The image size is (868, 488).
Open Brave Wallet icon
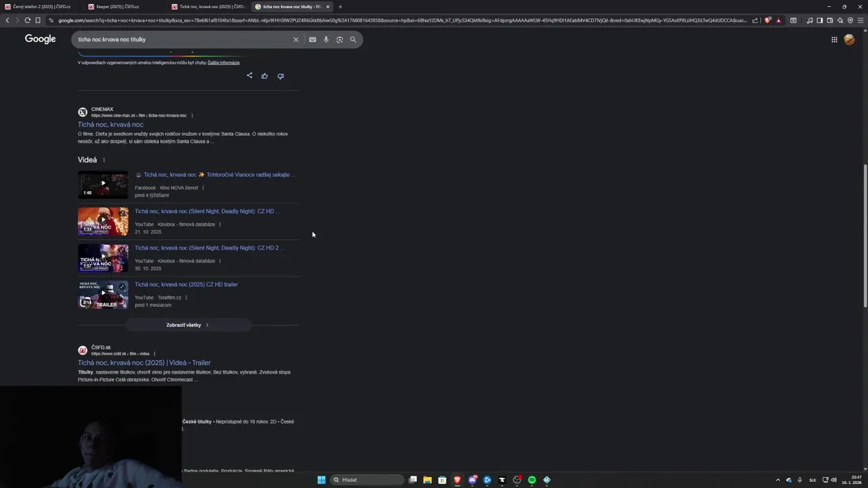830,20
